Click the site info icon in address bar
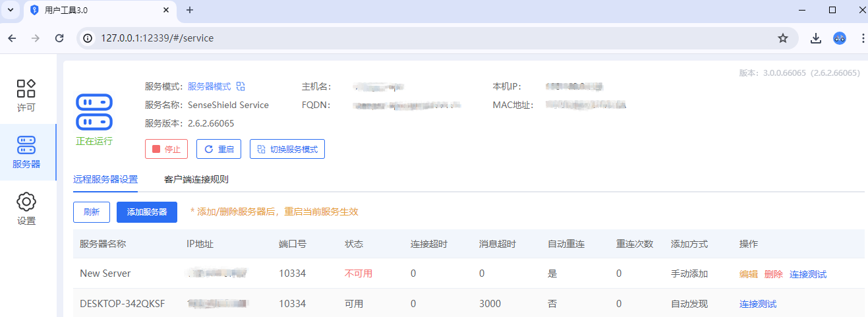Image resolution: width=868 pixels, height=317 pixels. (88, 38)
